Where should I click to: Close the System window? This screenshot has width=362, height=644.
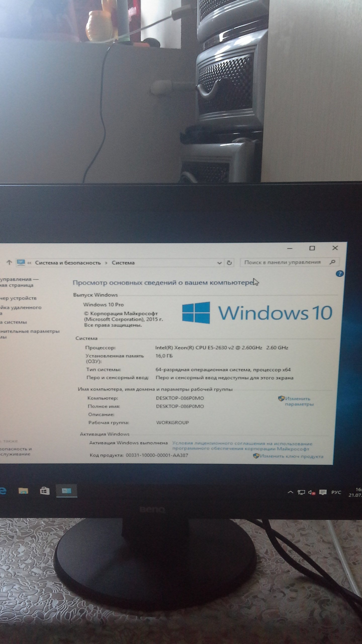click(335, 248)
